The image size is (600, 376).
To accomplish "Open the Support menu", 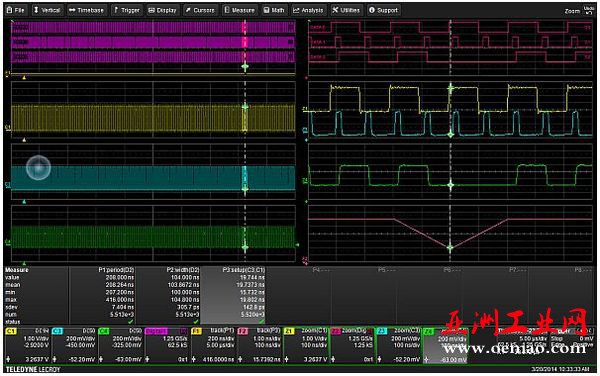I will tap(384, 10).
